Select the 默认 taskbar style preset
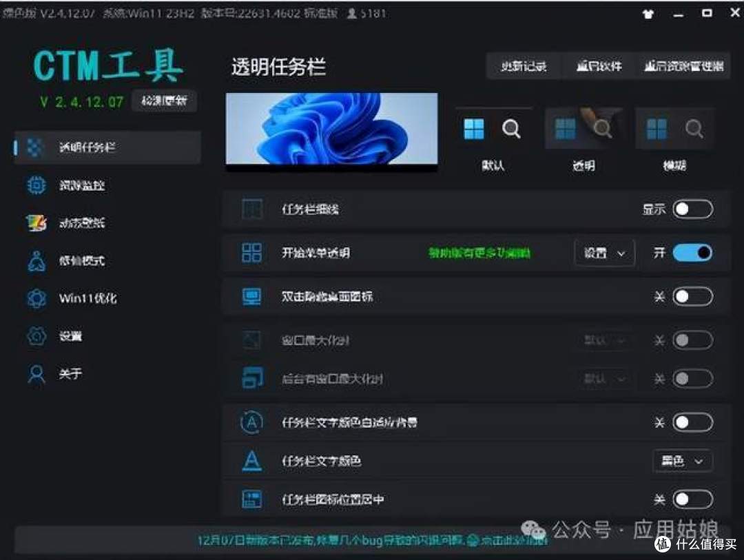 coord(493,140)
